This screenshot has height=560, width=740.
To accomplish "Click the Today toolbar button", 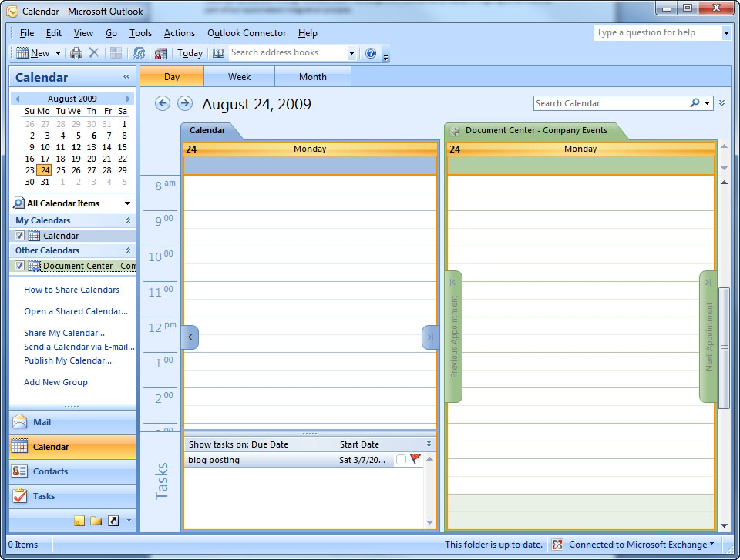I will click(190, 53).
